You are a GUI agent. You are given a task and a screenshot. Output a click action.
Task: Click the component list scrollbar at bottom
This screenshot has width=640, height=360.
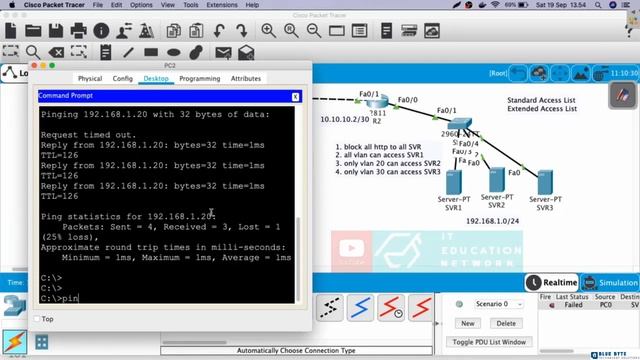point(194,342)
